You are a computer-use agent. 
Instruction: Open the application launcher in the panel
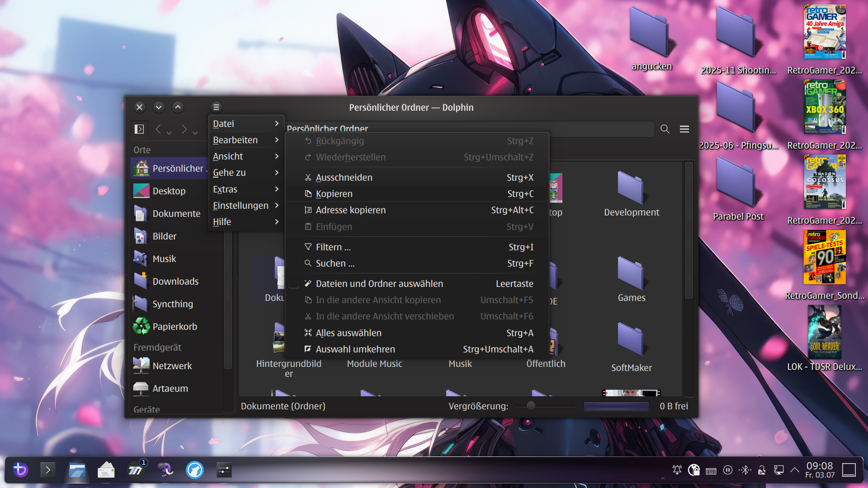20,470
